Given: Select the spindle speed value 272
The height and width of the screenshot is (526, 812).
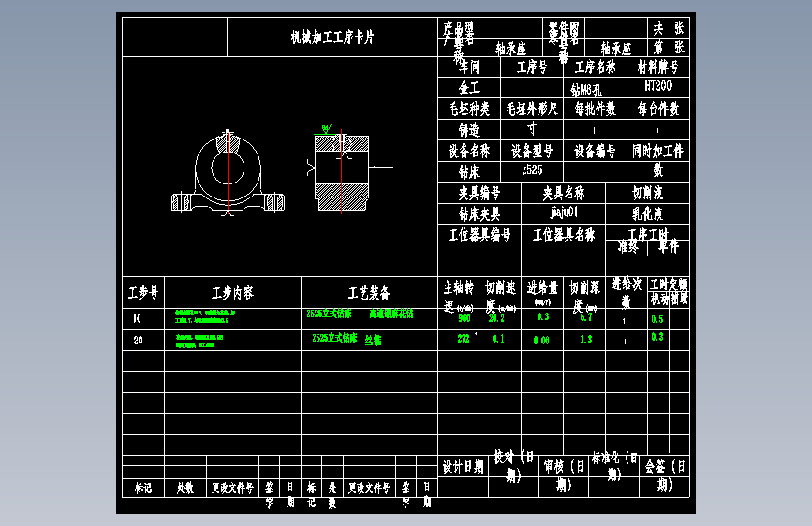Looking at the screenshot, I should pyautogui.click(x=464, y=339).
